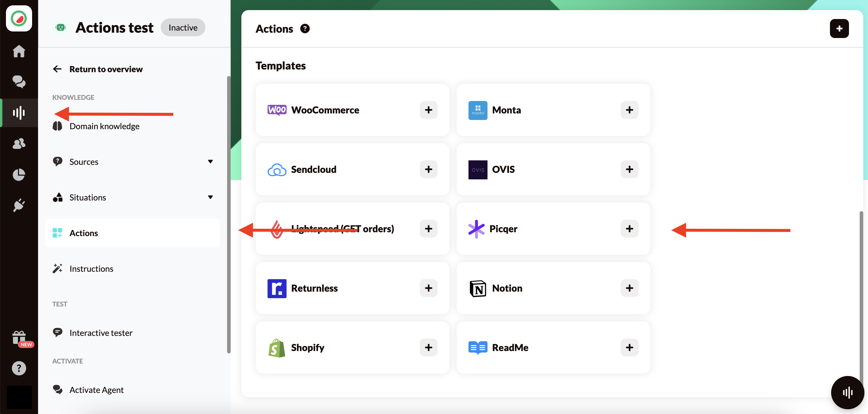Open integrations plug icon
Screen dimensions: 868x414
[x=19, y=205]
